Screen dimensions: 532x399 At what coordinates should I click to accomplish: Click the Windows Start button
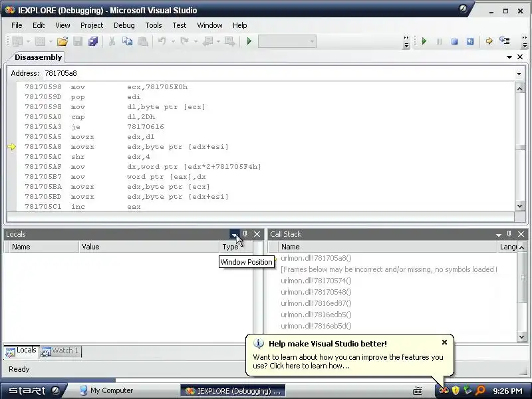click(x=33, y=390)
